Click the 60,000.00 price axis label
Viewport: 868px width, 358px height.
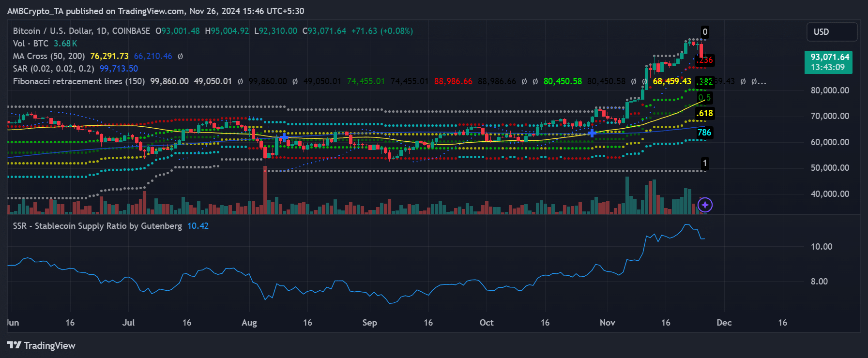point(830,142)
